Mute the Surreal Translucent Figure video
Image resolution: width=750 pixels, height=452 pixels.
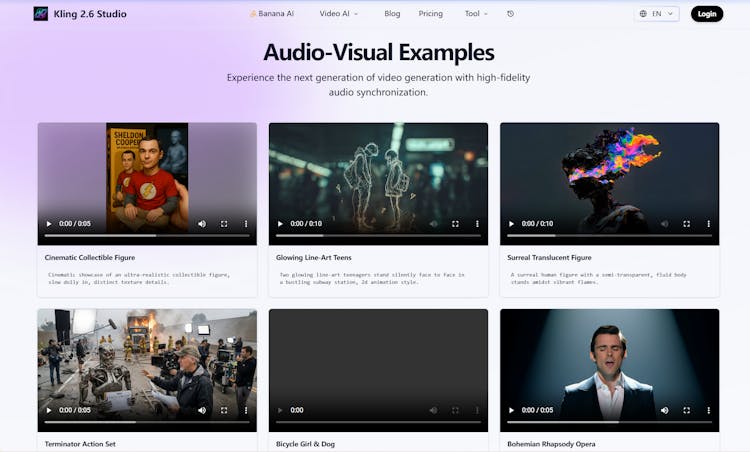pos(665,224)
